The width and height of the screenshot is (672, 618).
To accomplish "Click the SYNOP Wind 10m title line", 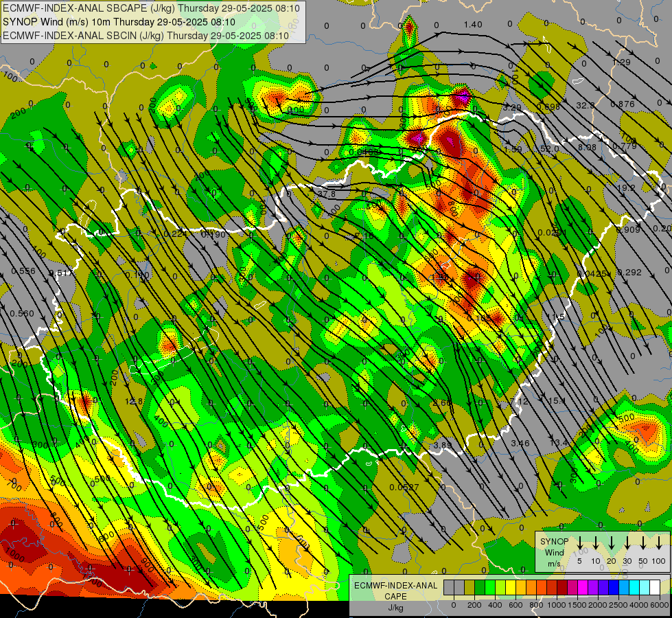I will pos(119,22).
